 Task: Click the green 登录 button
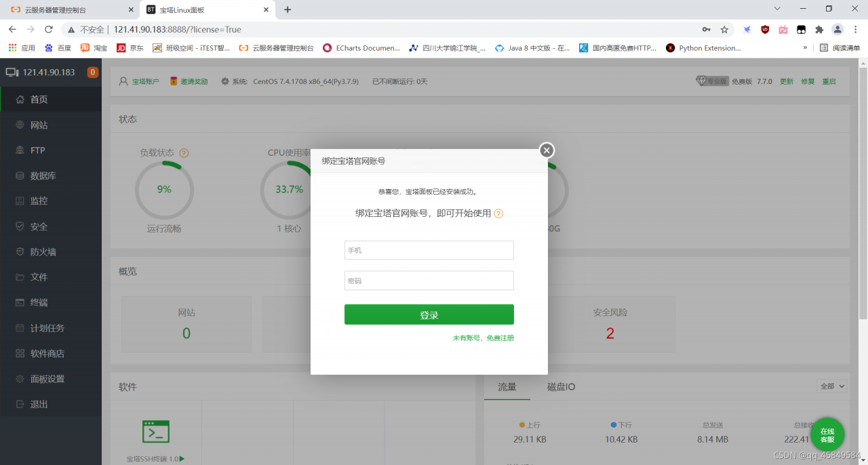(429, 315)
